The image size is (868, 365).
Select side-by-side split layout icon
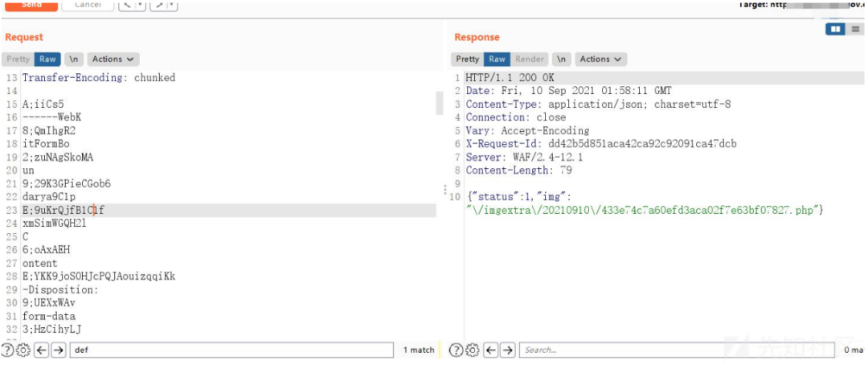[x=835, y=29]
